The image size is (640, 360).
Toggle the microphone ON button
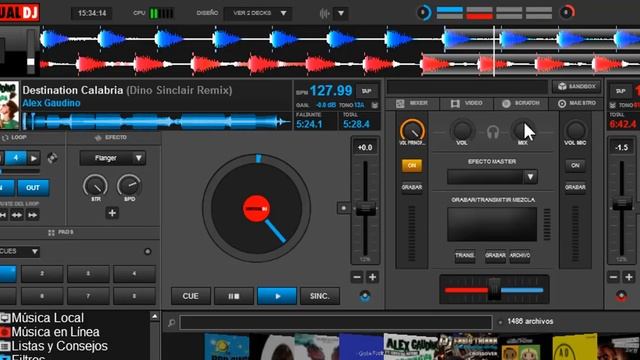pyautogui.click(x=575, y=165)
